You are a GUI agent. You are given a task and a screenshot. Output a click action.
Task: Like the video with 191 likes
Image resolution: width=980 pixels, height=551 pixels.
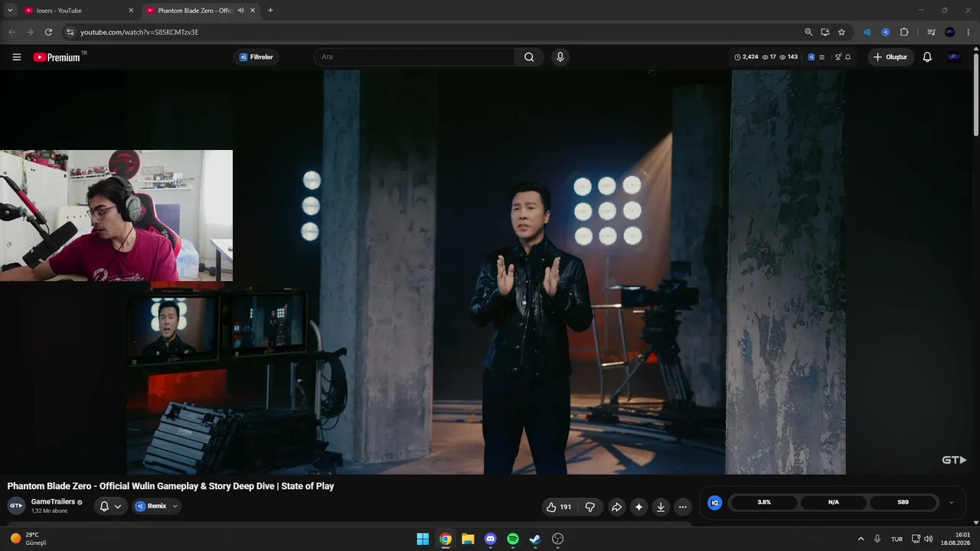(559, 507)
